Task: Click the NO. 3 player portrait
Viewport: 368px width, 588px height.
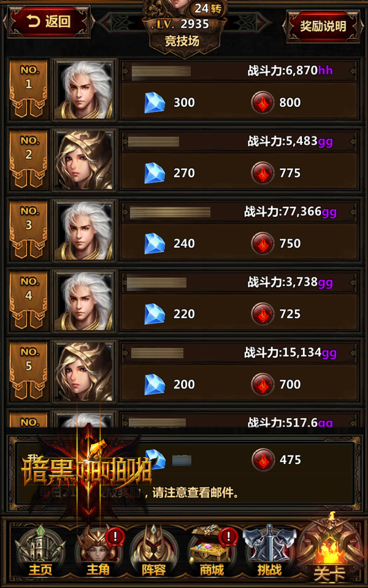Action: (x=84, y=231)
